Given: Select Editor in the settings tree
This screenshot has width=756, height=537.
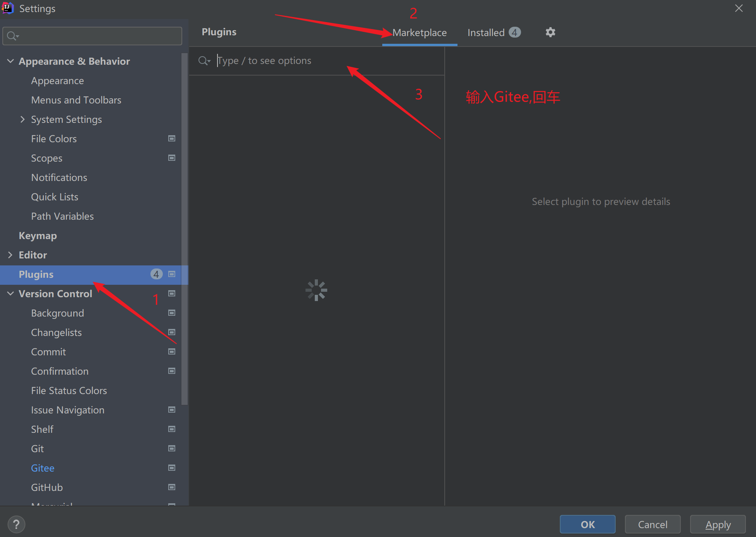Looking at the screenshot, I should [33, 255].
